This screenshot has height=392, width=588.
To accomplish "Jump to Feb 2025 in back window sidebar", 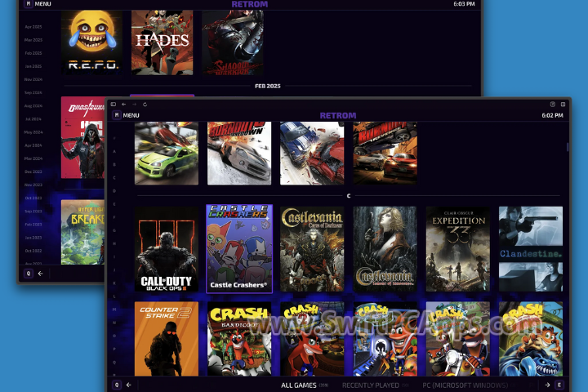I will [33, 53].
